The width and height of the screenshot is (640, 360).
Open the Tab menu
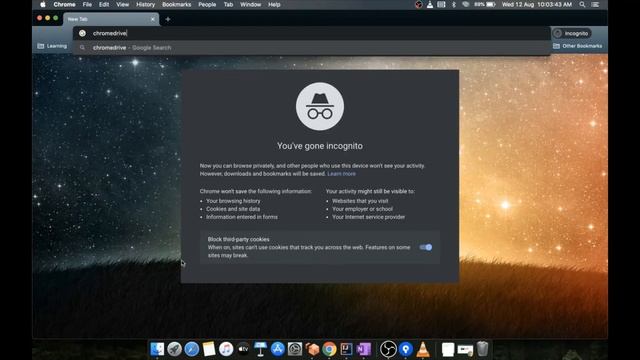pos(228,4)
